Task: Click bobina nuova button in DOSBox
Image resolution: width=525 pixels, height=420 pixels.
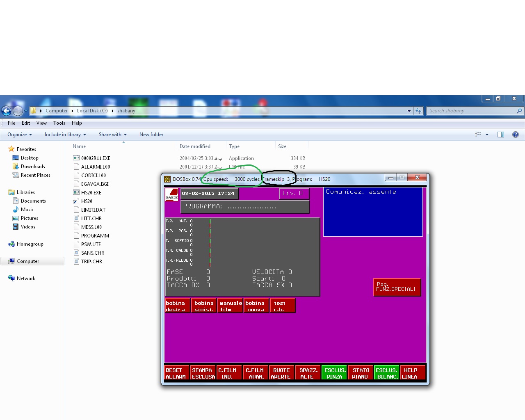Action: [x=256, y=306]
